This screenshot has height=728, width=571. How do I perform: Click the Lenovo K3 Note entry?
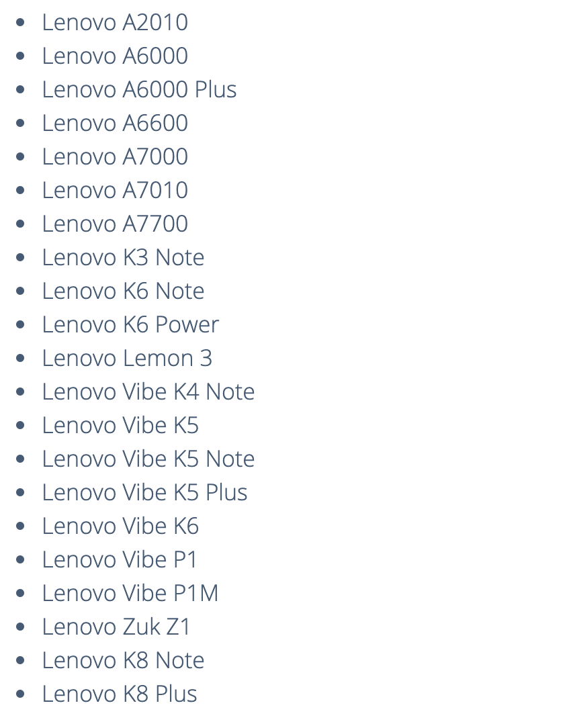click(x=123, y=257)
